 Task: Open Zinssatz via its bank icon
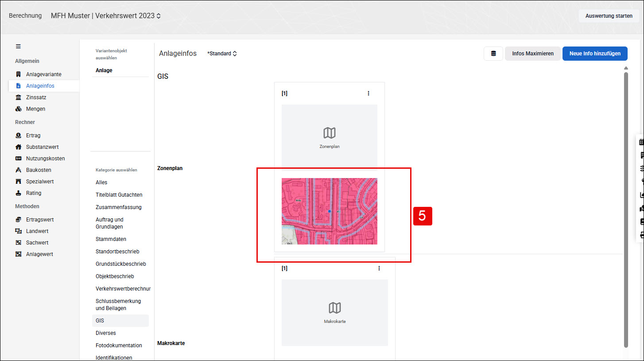coord(18,97)
